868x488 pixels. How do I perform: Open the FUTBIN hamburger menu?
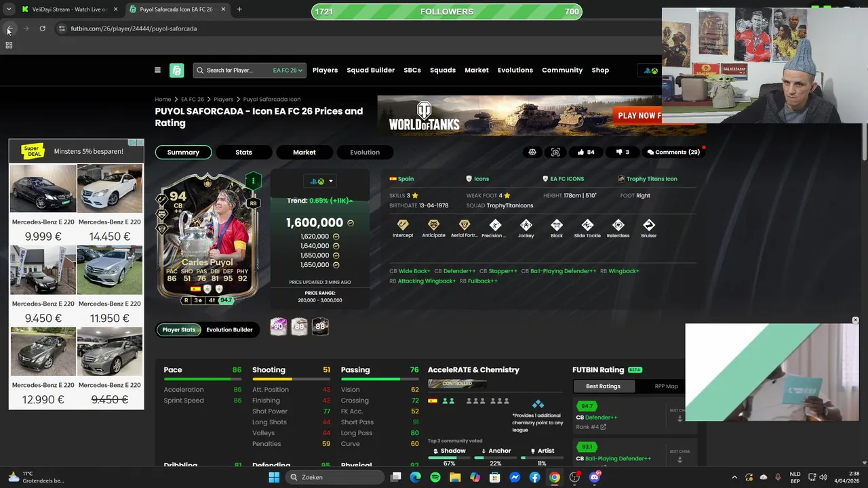click(157, 70)
